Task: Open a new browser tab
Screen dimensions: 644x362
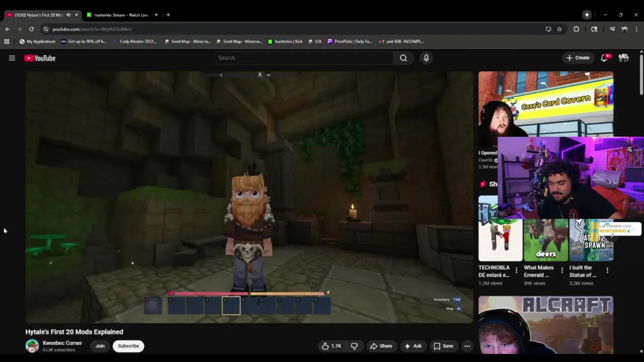Action: 168,15
